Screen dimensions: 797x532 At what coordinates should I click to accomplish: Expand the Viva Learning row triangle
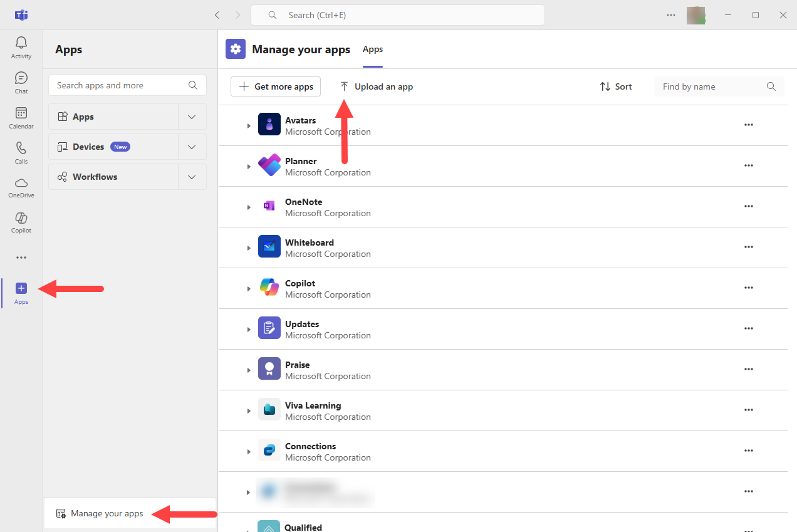tap(249, 411)
